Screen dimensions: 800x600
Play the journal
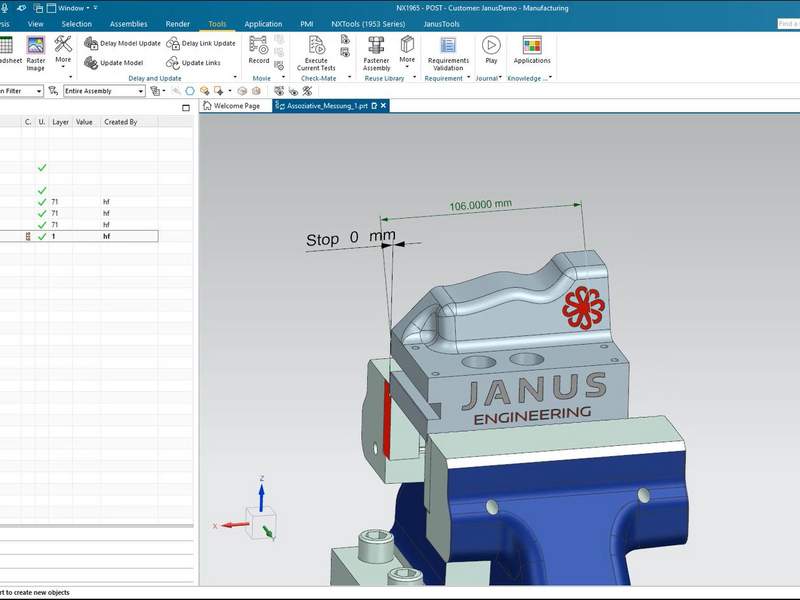point(491,50)
